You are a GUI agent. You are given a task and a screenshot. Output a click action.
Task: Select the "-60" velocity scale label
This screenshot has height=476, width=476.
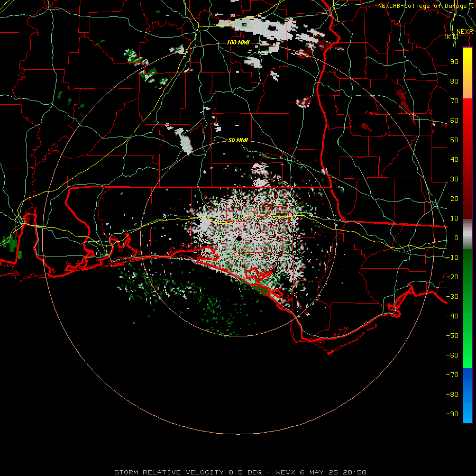[x=452, y=355]
